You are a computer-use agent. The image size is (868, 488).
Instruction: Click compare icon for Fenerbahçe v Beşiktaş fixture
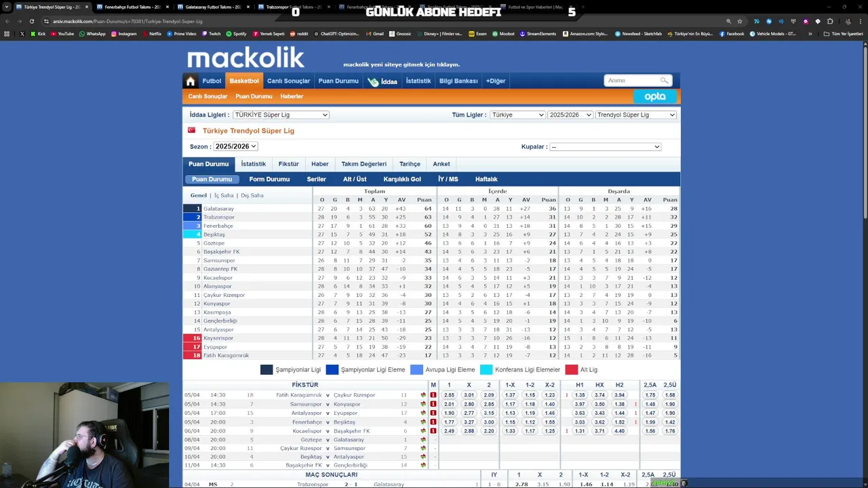[x=423, y=422]
